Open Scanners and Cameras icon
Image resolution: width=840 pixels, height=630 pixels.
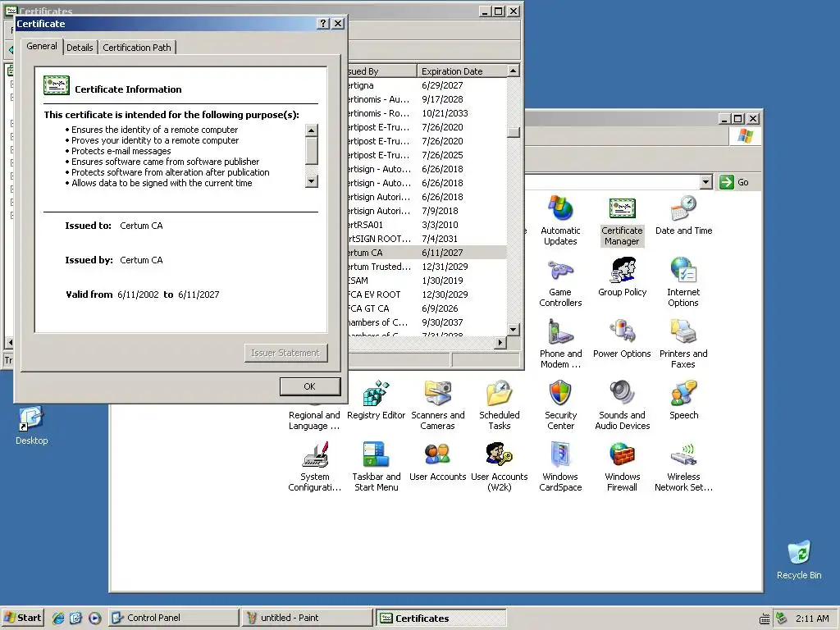coord(438,405)
